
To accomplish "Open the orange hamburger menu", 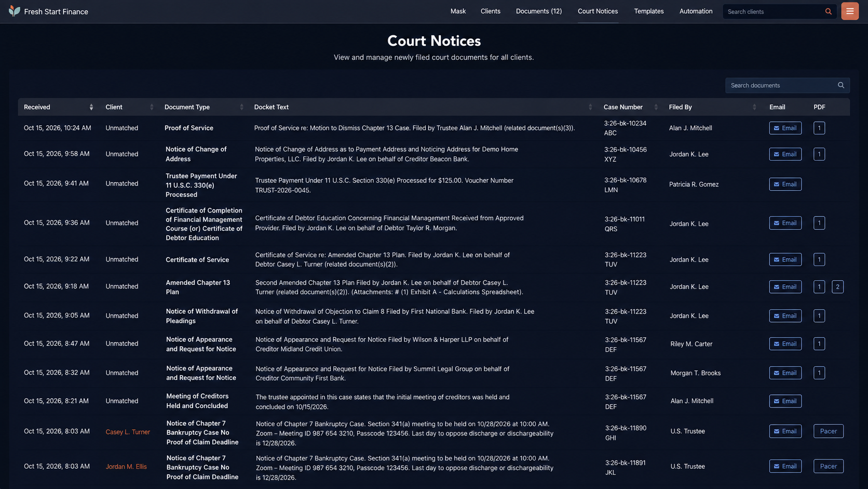I will (850, 11).
